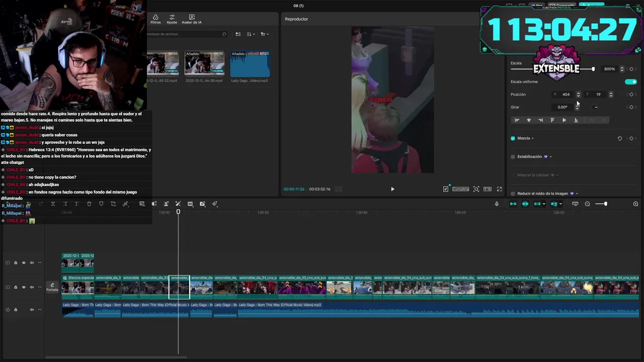Align clip horizontal center
The width and height of the screenshot is (644, 362).
pyautogui.click(x=529, y=120)
